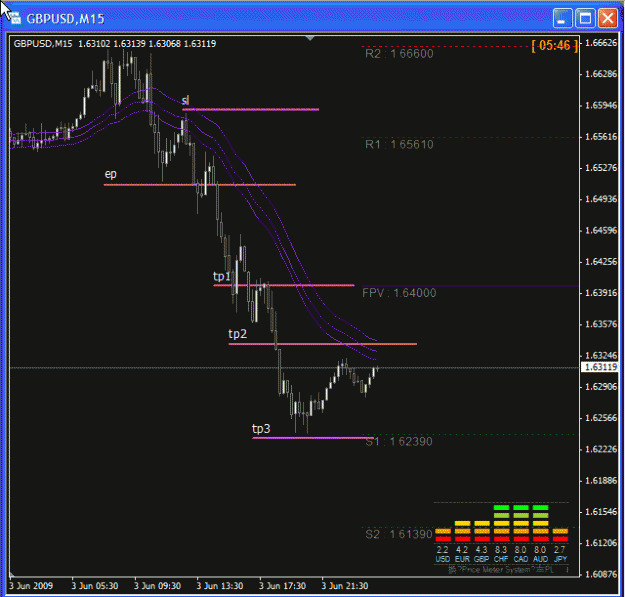Image resolution: width=625 pixels, height=597 pixels.
Task: Click the 'R2 : 1.66600' resistance label
Action: point(399,54)
